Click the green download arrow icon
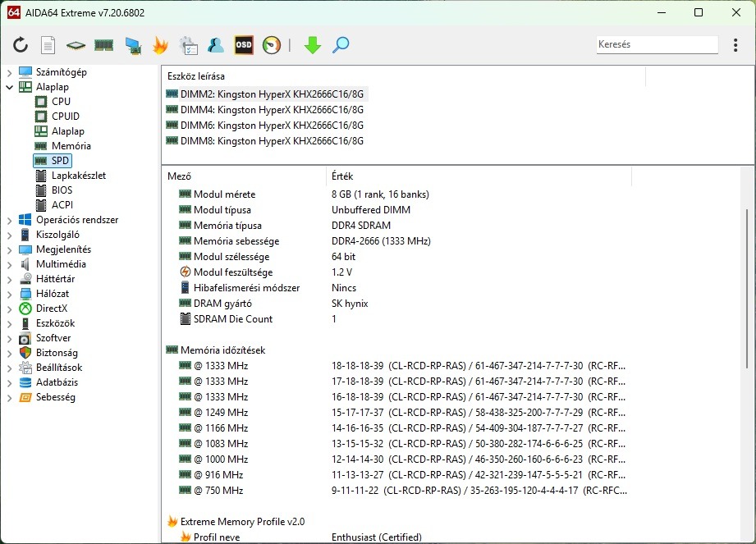Screen dimensions: 756x544 coord(313,45)
